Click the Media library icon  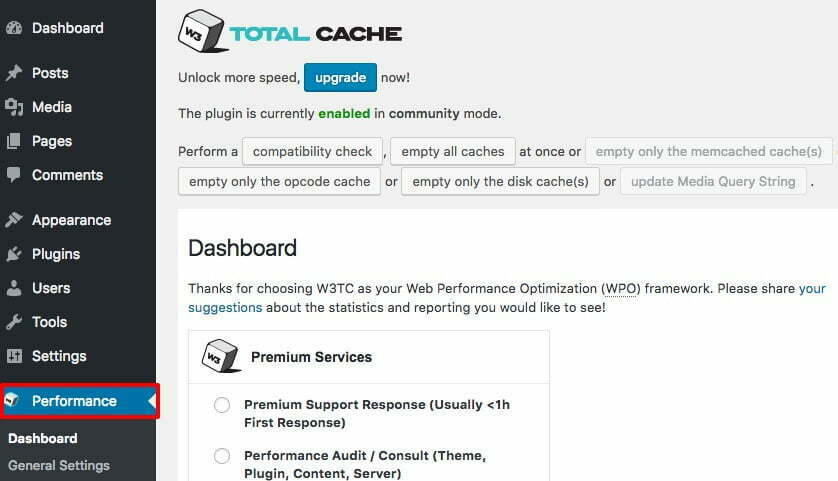[14, 107]
